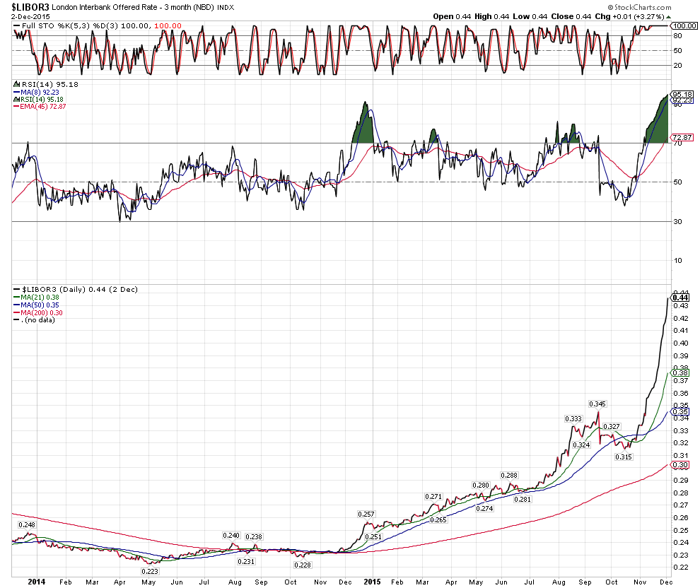The image size is (700, 588).
Task: Click the 2015 year label on time axis
Action: [373, 582]
